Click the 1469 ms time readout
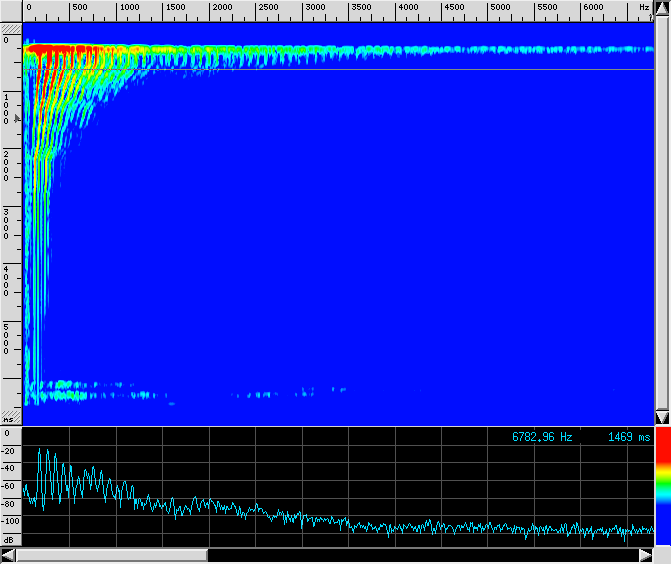Screen dimensions: 671x564 (628, 437)
